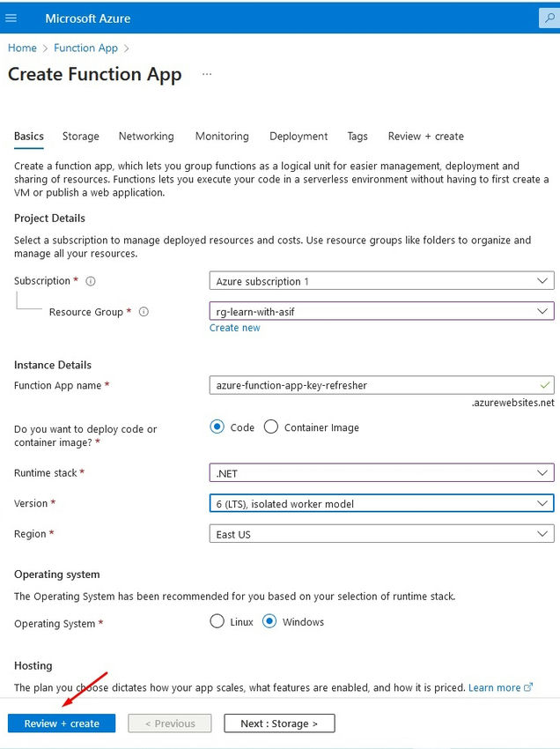Choose Linux as the Operating System

coord(216,621)
